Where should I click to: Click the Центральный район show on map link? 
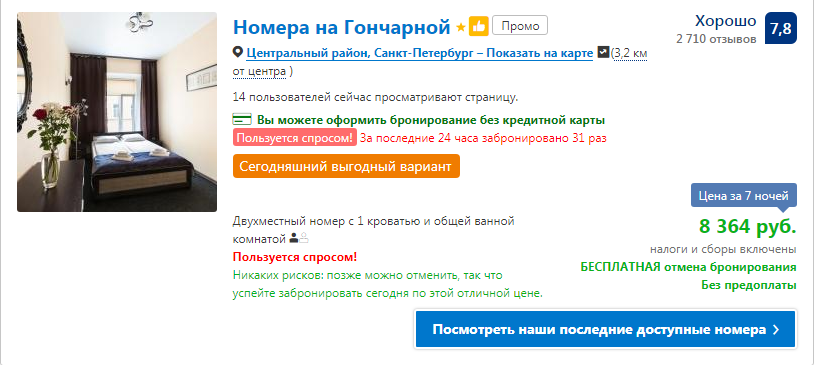(419, 53)
